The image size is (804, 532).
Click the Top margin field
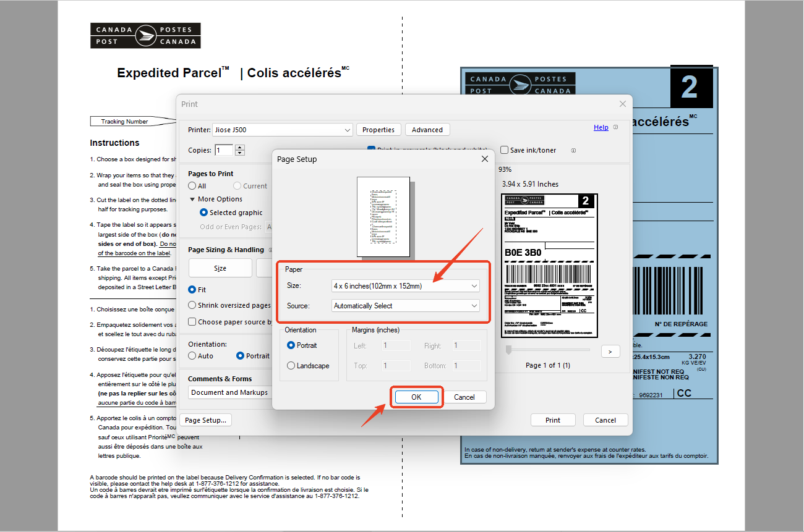tap(396, 366)
